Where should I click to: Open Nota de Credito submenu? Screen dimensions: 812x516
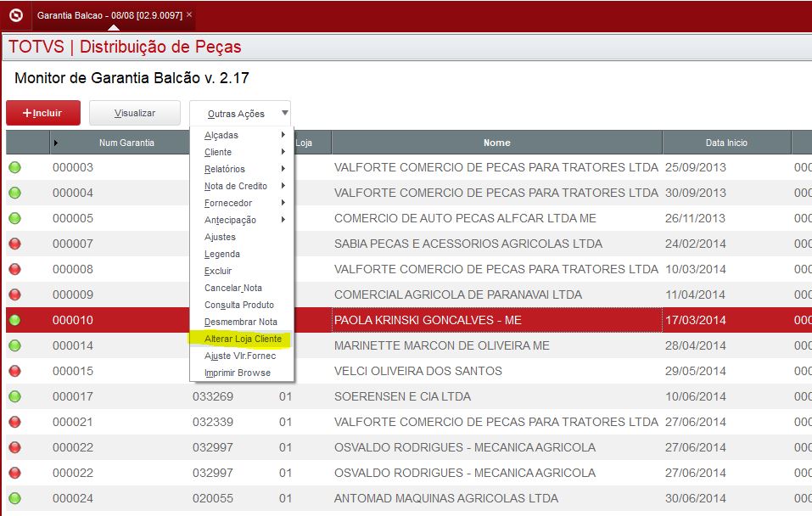[242, 186]
